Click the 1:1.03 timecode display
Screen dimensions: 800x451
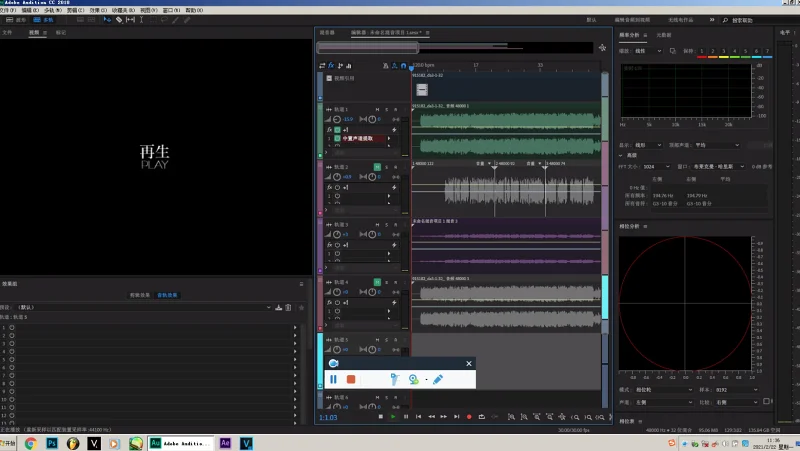click(x=328, y=417)
